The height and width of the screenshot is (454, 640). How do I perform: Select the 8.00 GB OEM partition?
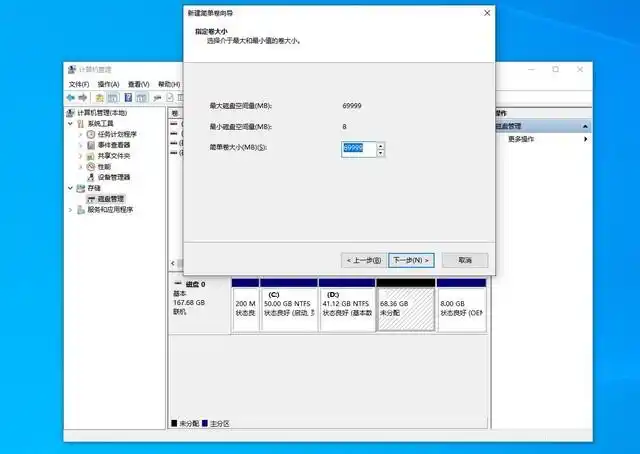click(x=461, y=305)
